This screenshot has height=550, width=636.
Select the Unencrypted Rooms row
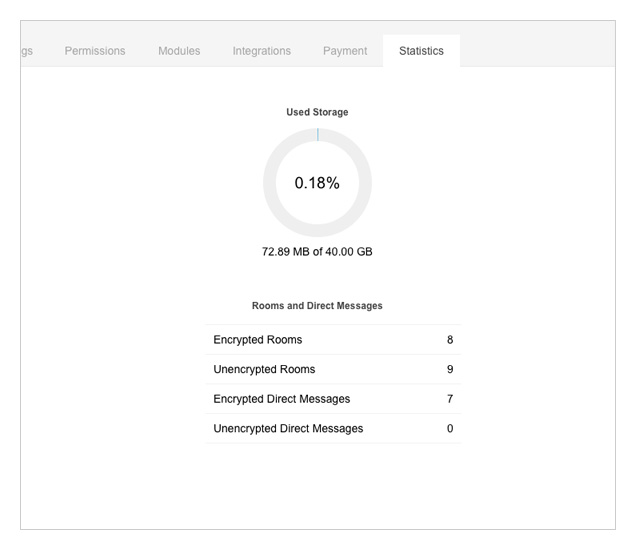[x=333, y=369]
